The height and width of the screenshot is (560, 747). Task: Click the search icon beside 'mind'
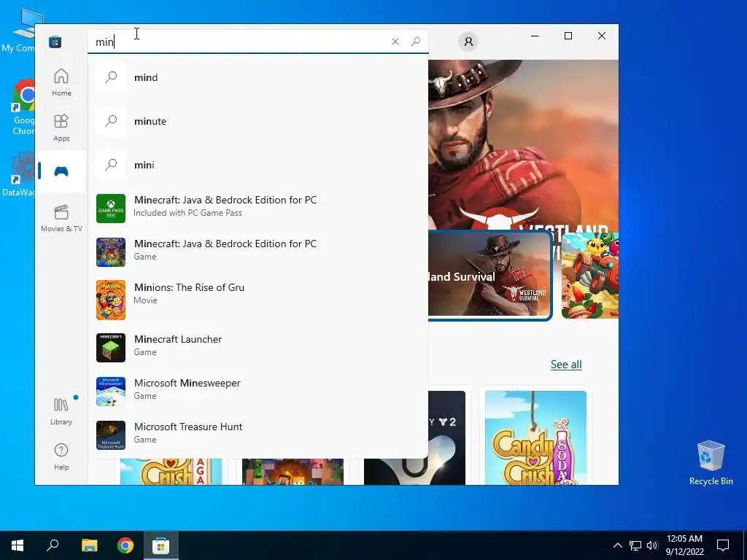coord(111,77)
